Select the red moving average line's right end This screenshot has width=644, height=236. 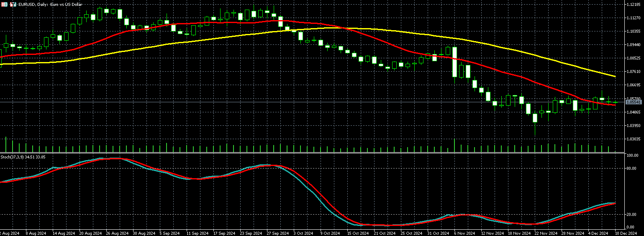click(614, 105)
